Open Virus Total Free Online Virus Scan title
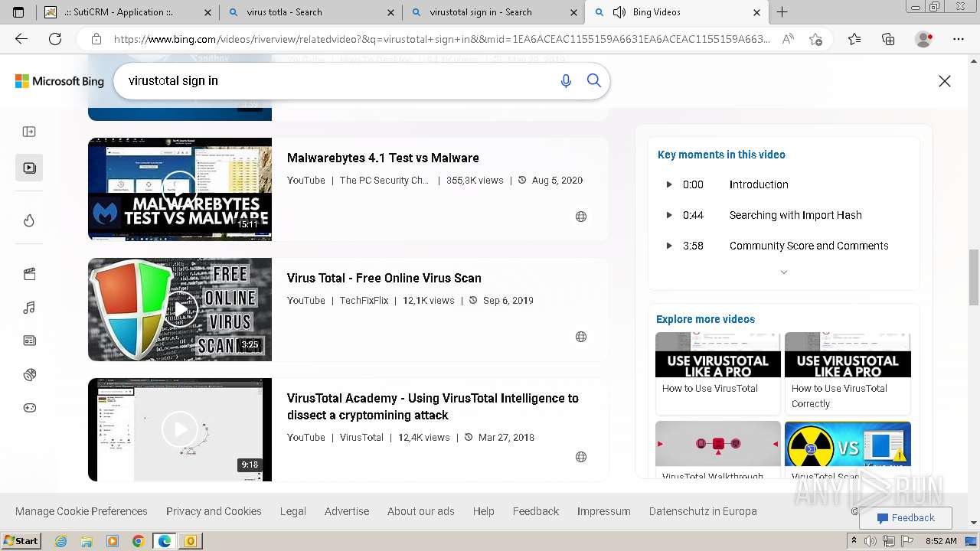 (x=384, y=278)
